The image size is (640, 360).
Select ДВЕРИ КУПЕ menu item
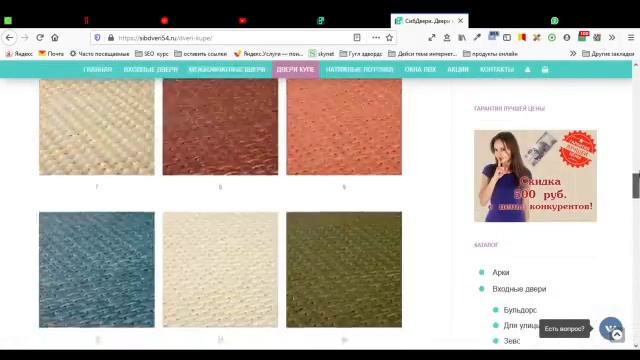(295, 69)
